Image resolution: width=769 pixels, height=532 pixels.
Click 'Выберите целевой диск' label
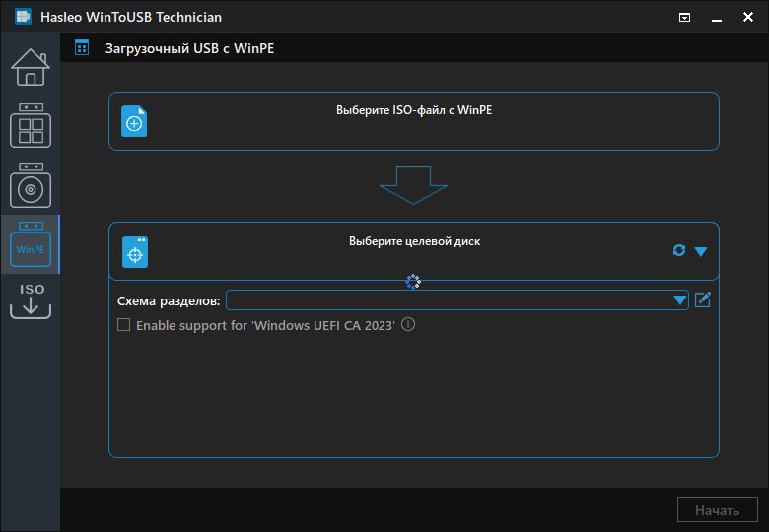(x=414, y=241)
